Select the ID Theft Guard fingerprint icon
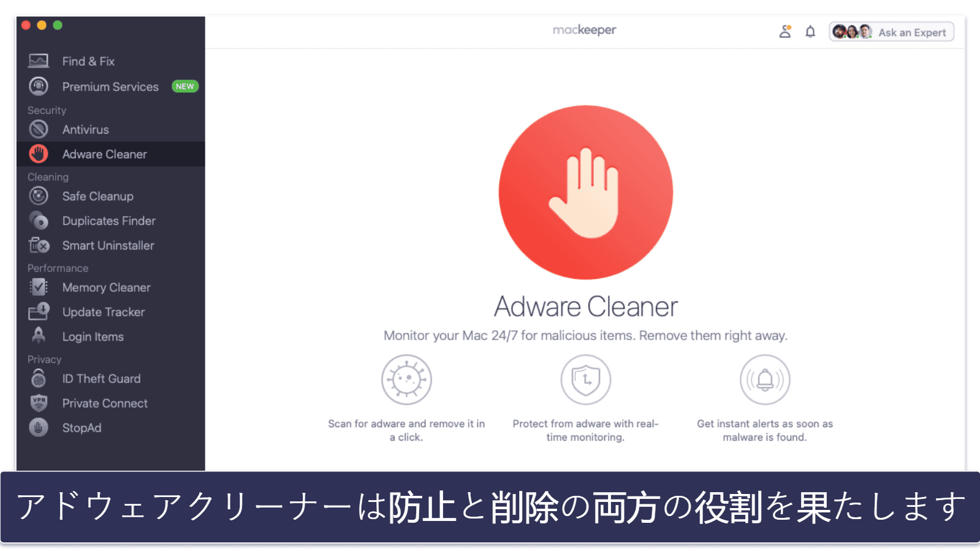 (x=39, y=378)
